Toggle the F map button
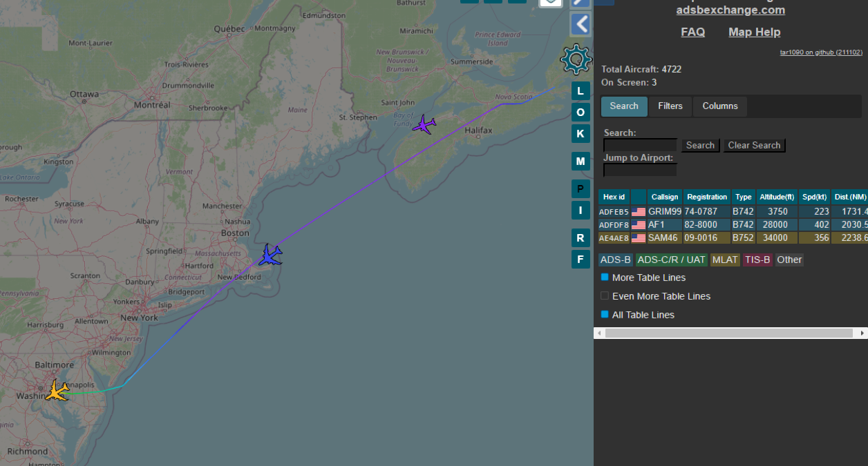868x466 pixels. (x=581, y=260)
